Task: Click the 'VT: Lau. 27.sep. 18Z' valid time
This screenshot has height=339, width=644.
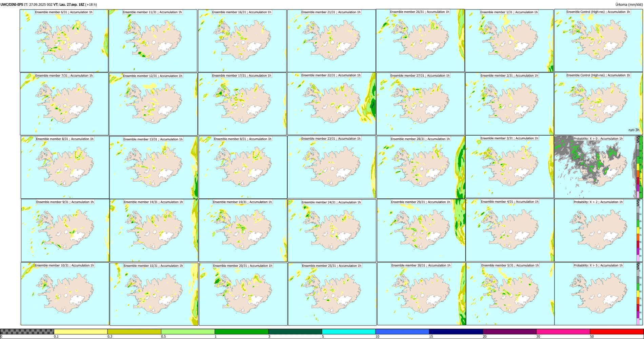Action: pos(69,4)
